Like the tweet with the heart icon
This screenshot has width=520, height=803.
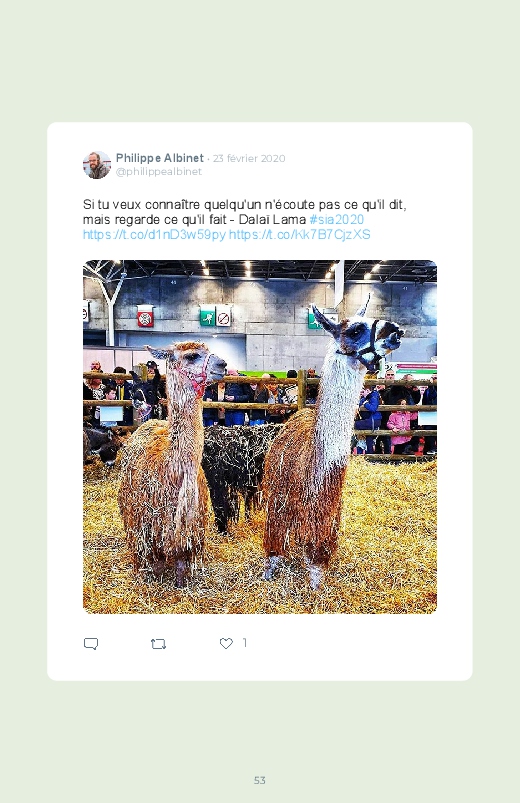tap(226, 643)
